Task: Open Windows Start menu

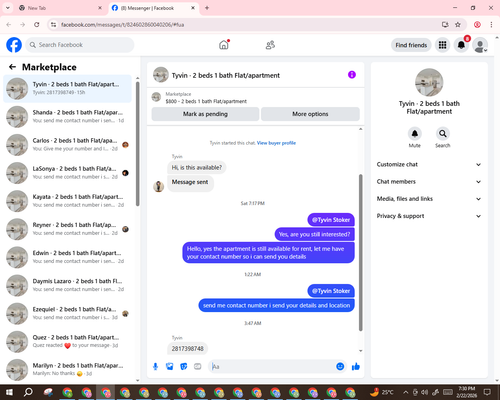Action: point(9,392)
